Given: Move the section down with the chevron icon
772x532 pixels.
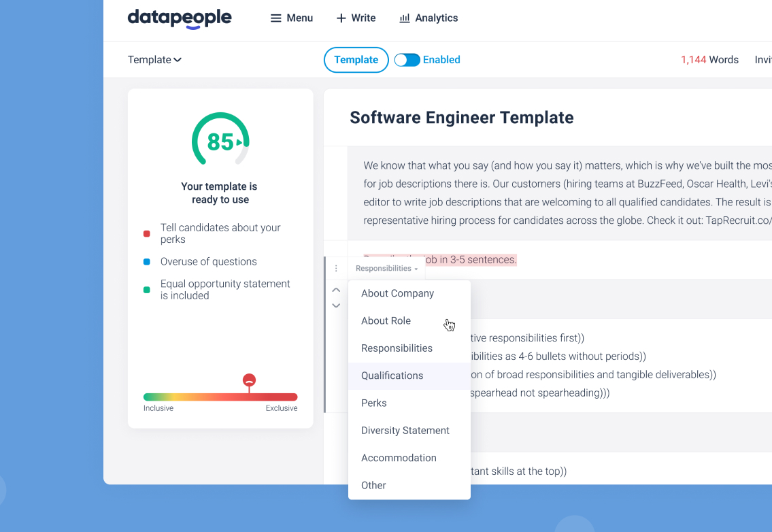Looking at the screenshot, I should pos(336,305).
